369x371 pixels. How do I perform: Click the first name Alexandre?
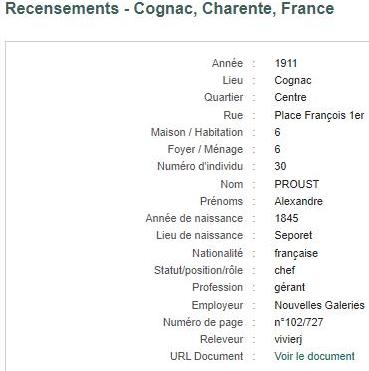point(298,201)
